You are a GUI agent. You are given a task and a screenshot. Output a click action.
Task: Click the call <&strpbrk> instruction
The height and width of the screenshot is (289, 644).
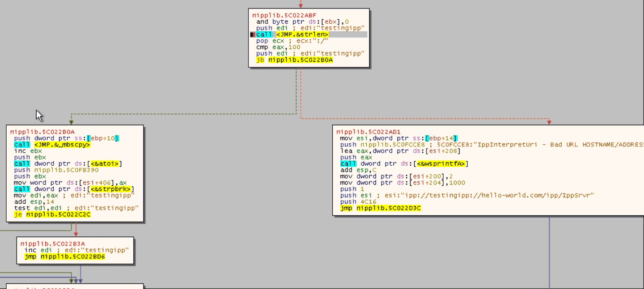[74, 189]
